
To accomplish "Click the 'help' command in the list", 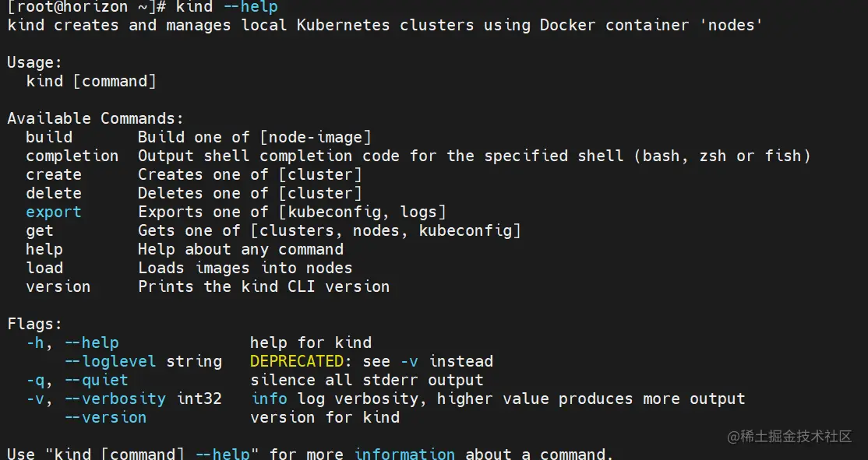I will pyautogui.click(x=44, y=249).
